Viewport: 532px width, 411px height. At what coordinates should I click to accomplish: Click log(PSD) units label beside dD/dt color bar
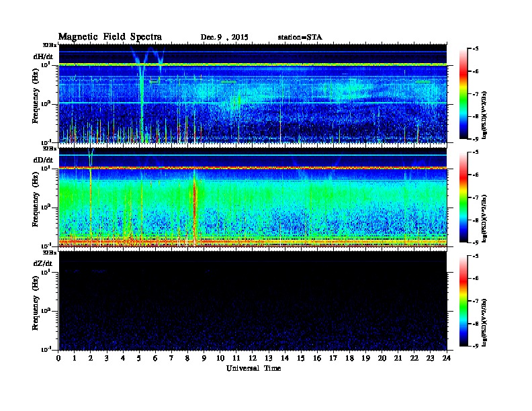tap(484, 219)
